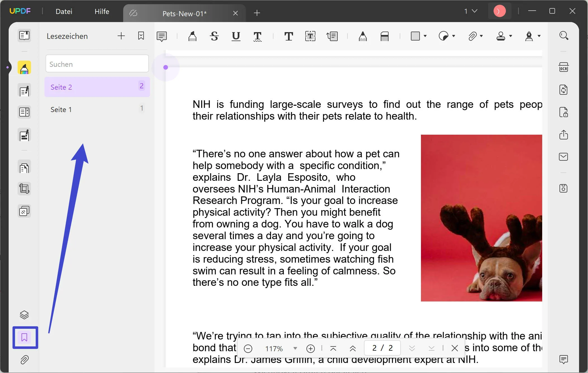Select the strikethrough annotation tool
Viewport: 588px width, 373px height.
pos(214,36)
